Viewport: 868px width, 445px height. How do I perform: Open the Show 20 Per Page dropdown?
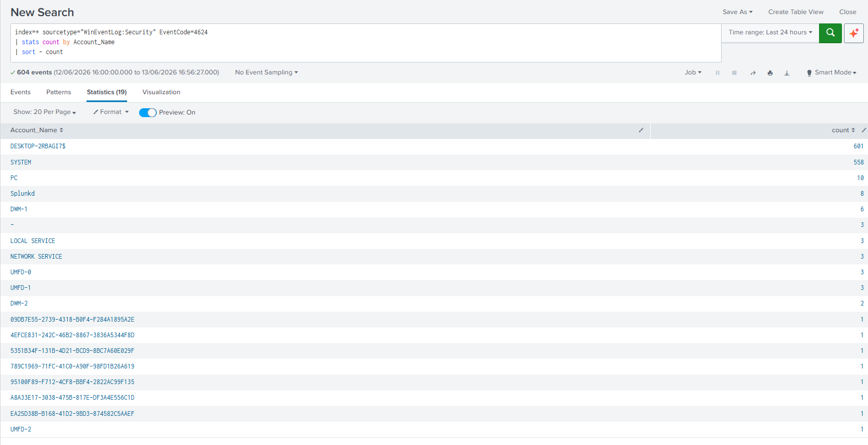tap(44, 112)
